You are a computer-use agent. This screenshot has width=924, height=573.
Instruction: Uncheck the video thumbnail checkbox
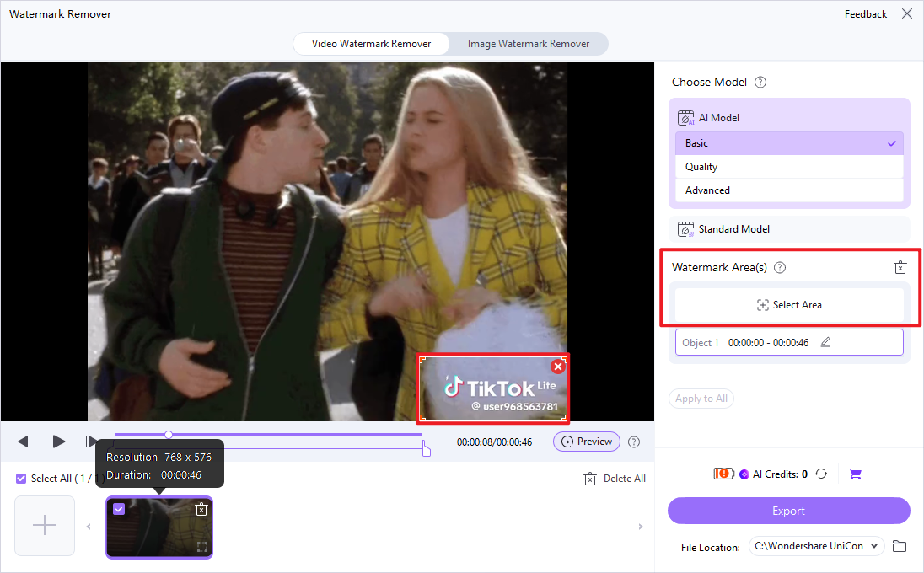(119, 509)
